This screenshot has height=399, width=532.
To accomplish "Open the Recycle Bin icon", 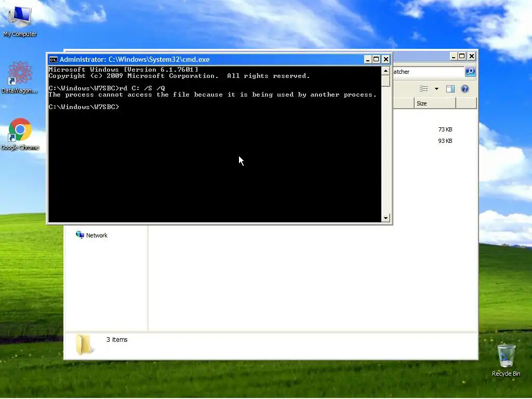I will (x=506, y=361).
